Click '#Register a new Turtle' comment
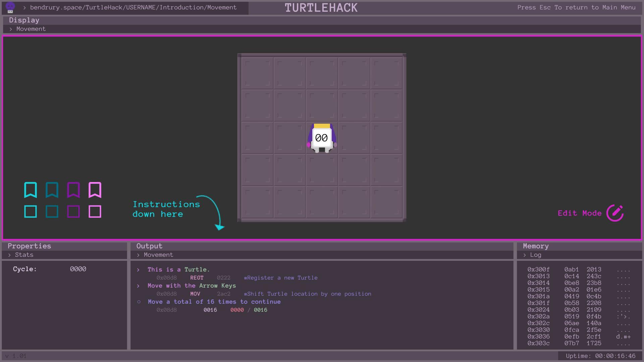Screen dimensions: 644x362 point(281,278)
